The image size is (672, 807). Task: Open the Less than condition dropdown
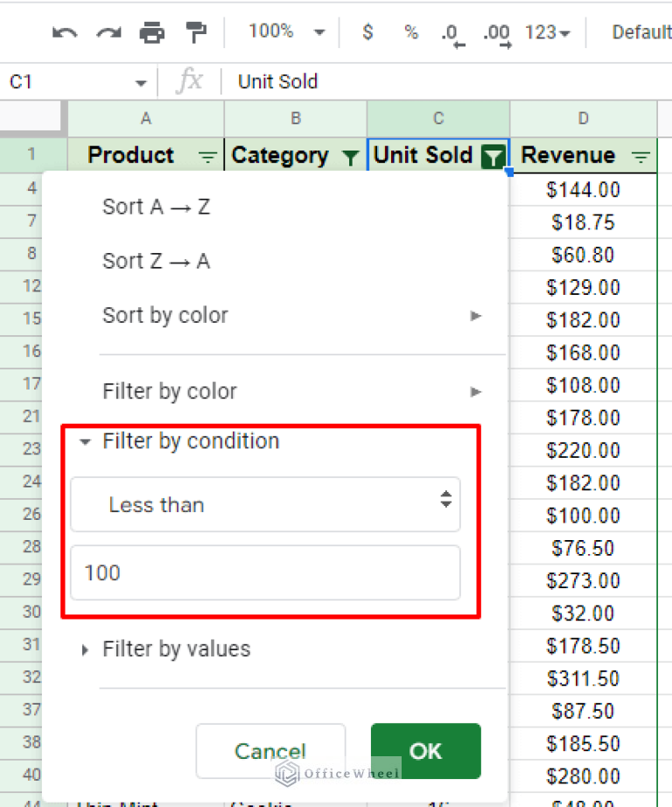[265, 503]
